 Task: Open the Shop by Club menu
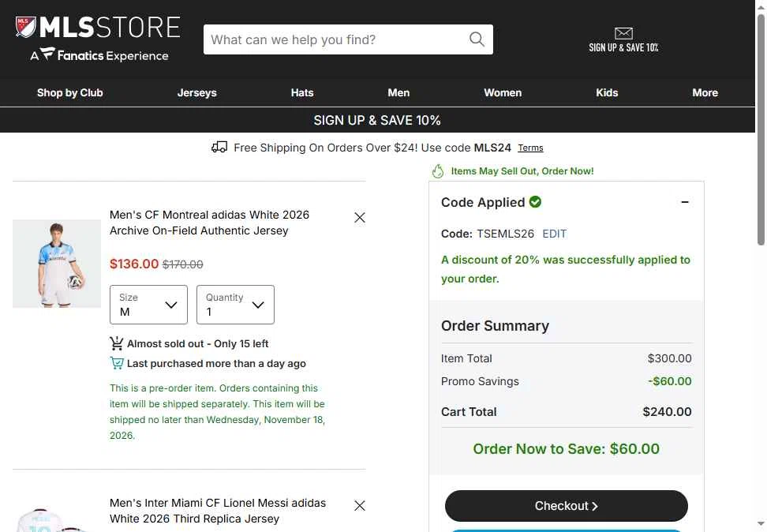coord(70,92)
